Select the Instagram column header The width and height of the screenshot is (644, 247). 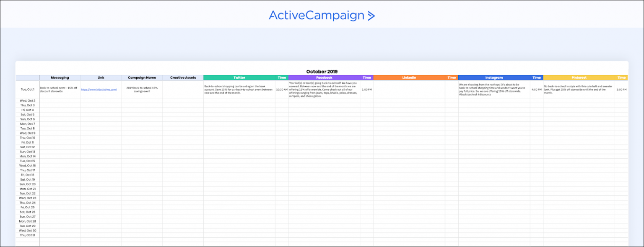tap(494, 78)
